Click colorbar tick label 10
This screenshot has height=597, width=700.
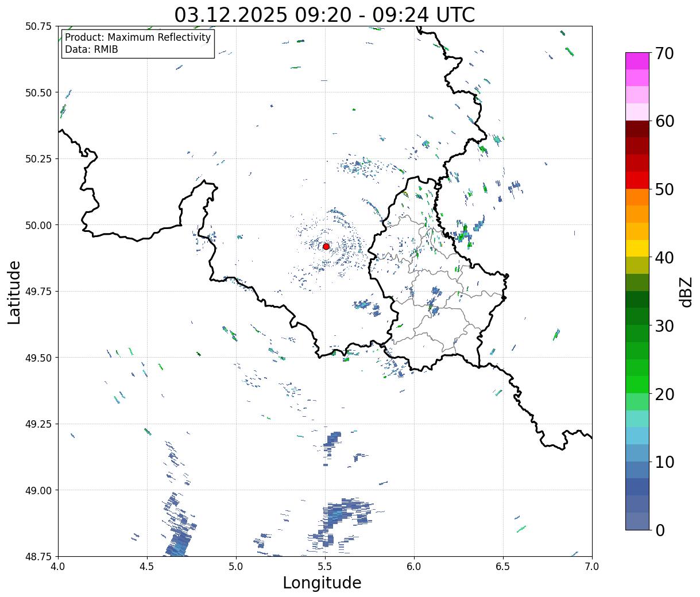pos(664,462)
